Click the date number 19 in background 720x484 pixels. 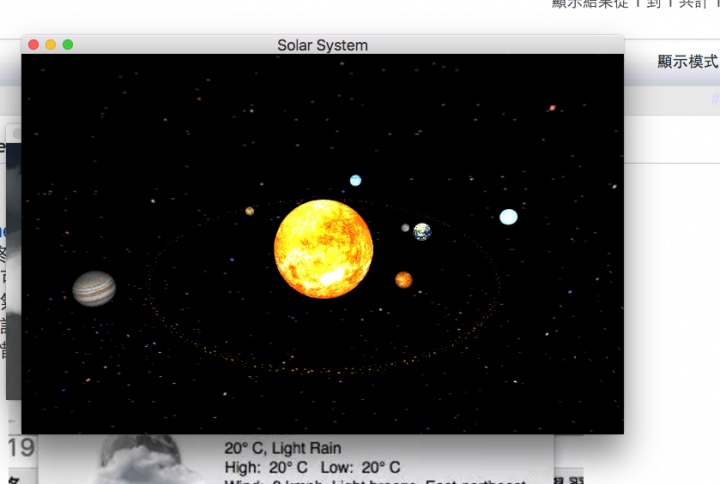click(21, 448)
